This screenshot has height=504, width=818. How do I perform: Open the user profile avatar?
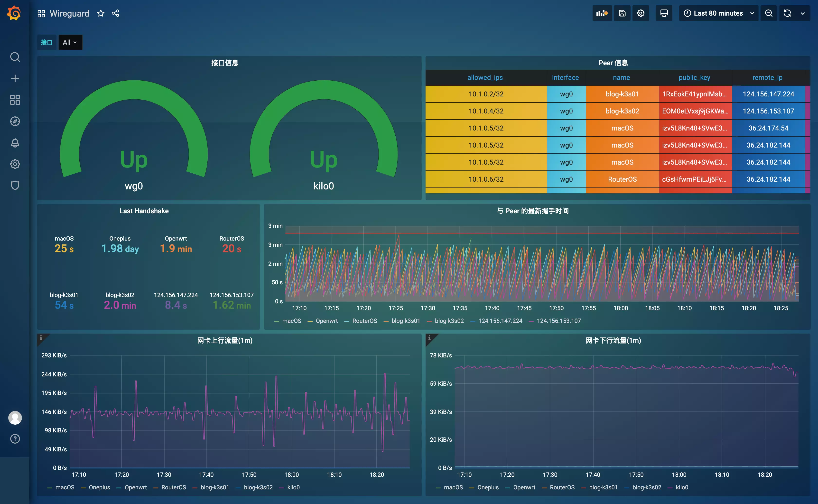[x=15, y=418]
